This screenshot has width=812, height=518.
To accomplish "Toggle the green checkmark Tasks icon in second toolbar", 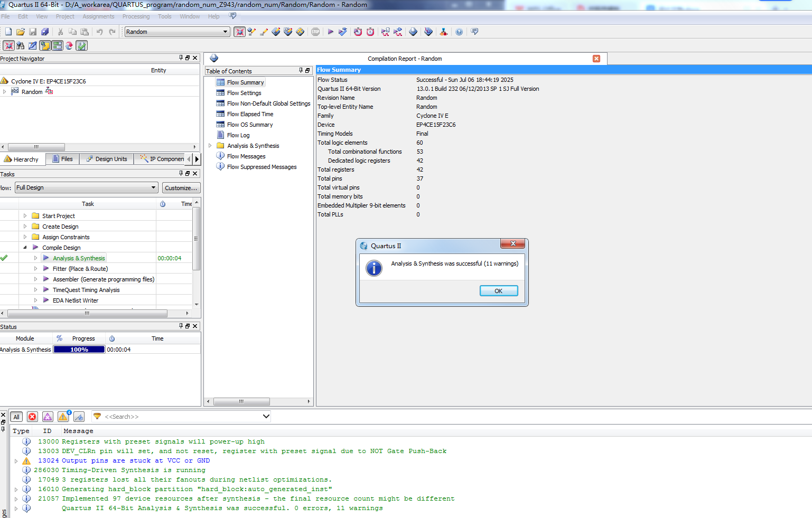I will [81, 45].
